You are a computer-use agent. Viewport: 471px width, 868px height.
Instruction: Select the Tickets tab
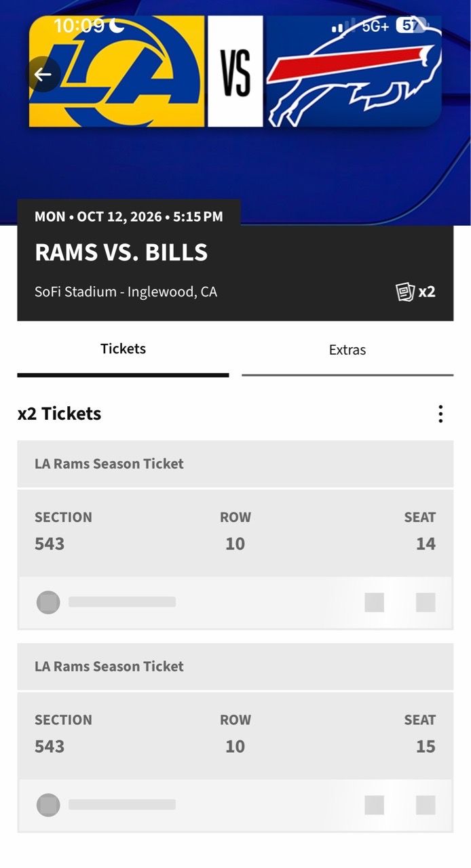pyautogui.click(x=124, y=349)
